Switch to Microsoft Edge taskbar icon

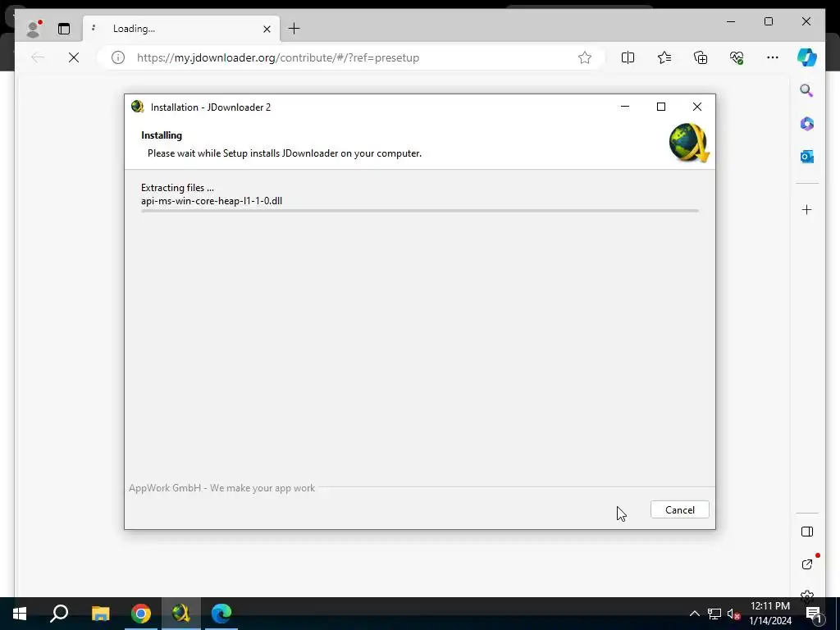221,614
